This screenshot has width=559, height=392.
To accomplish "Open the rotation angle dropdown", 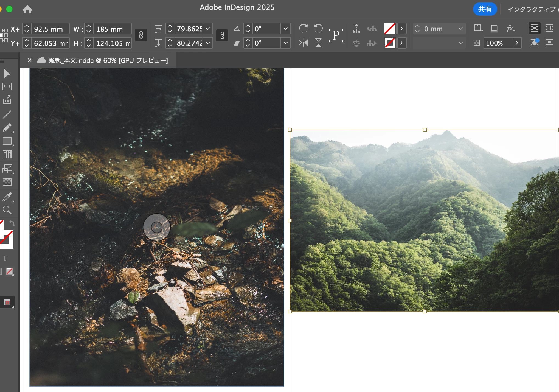I will pyautogui.click(x=286, y=29).
